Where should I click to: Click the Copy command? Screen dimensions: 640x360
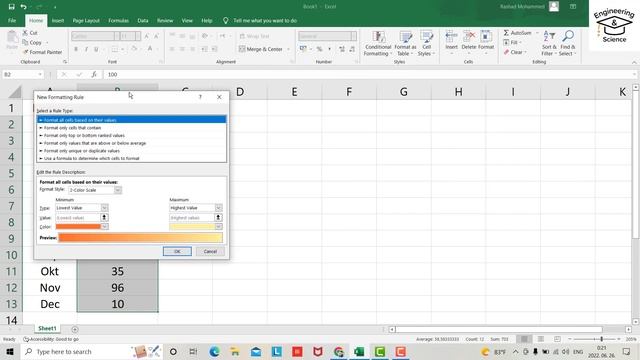click(32, 42)
